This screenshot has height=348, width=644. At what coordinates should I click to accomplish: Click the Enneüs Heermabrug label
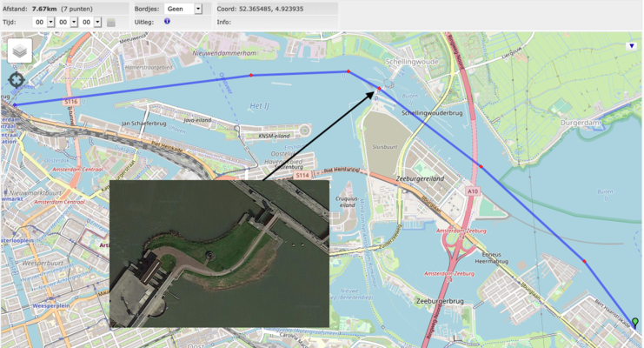click(x=491, y=258)
